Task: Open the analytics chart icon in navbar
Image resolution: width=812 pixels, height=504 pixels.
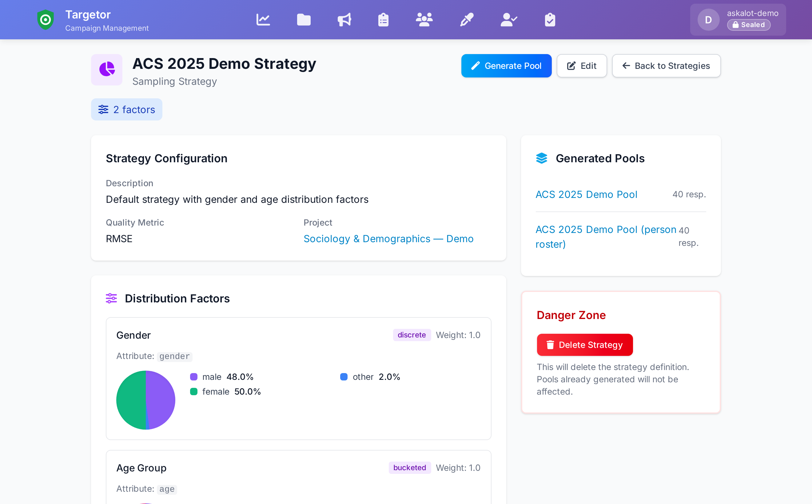Action: (x=263, y=20)
